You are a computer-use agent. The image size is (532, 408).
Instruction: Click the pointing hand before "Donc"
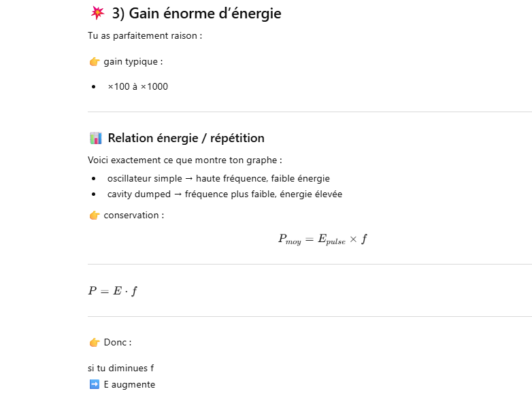[x=95, y=342]
